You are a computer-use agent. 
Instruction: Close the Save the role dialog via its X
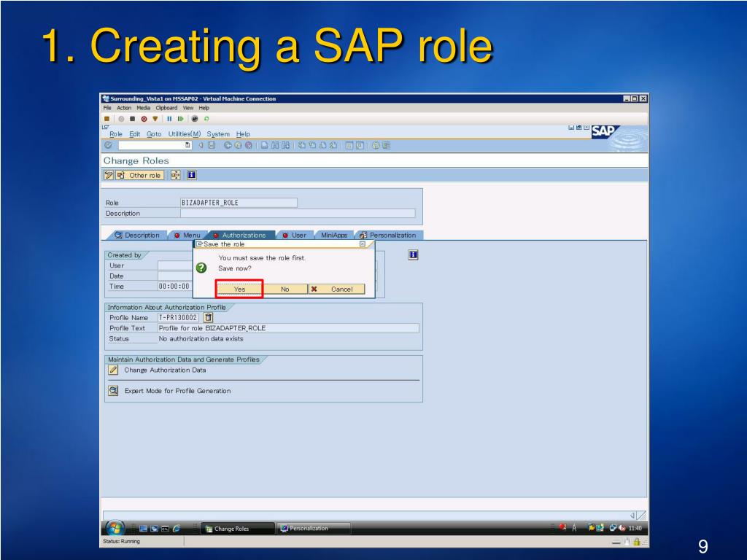(x=363, y=244)
